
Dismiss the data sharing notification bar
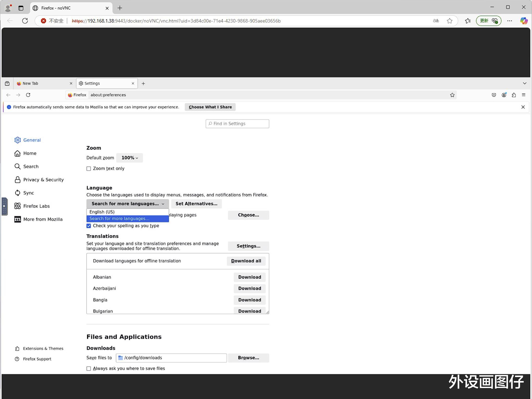click(x=523, y=107)
